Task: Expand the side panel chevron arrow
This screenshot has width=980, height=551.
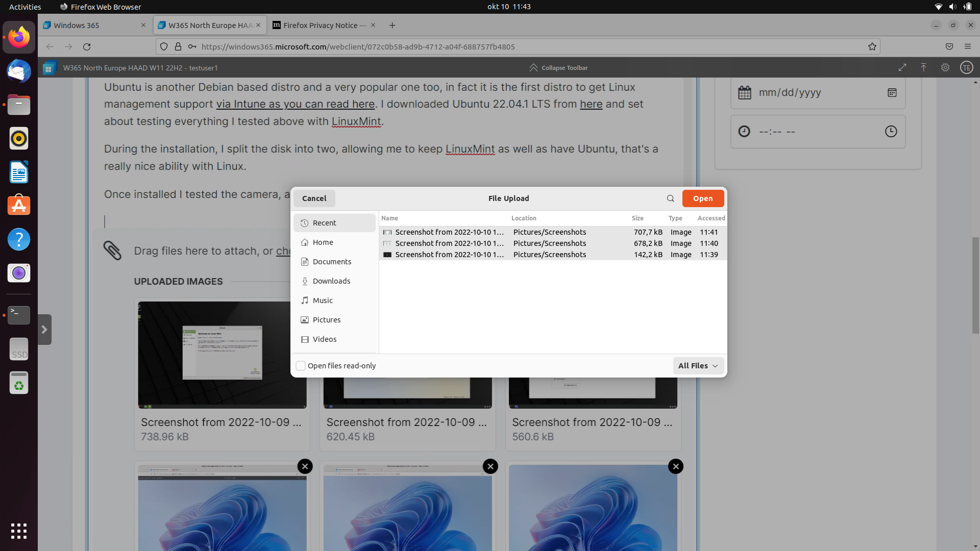Action: (x=44, y=330)
